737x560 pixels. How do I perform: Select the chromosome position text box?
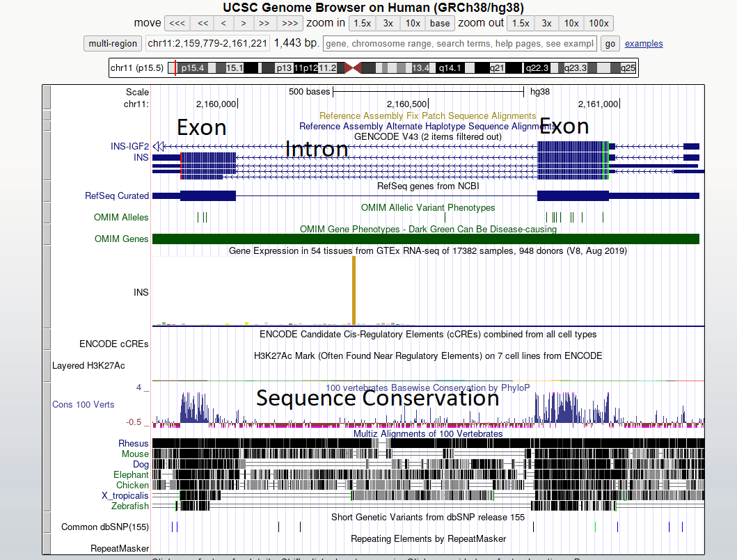[207, 44]
